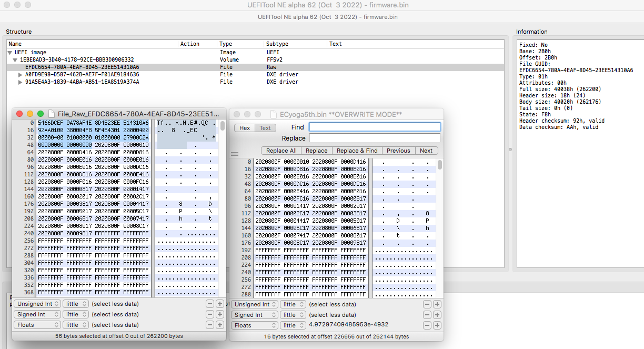The height and width of the screenshot is (349, 644).
Task: Click plus button on left Floats row
Action: pyautogui.click(x=219, y=325)
